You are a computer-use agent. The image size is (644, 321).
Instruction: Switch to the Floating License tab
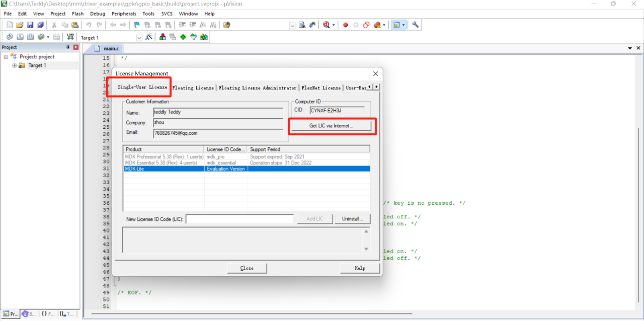pos(193,88)
